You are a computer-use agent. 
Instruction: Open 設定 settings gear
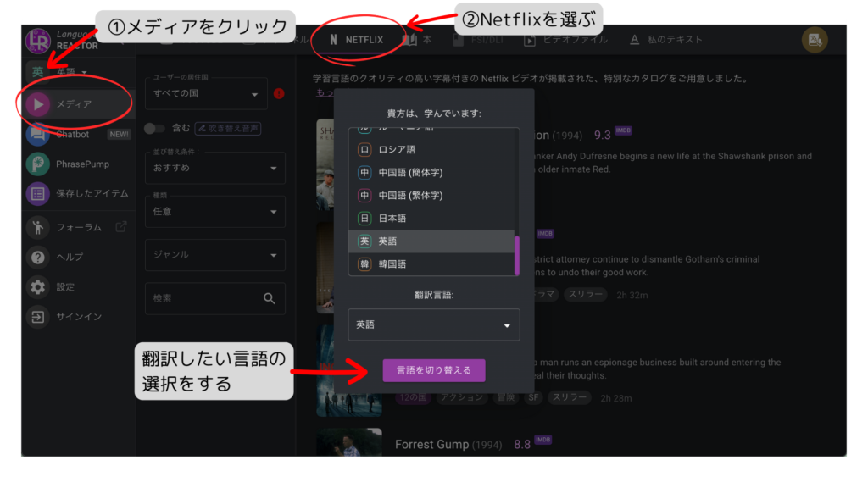click(77, 286)
